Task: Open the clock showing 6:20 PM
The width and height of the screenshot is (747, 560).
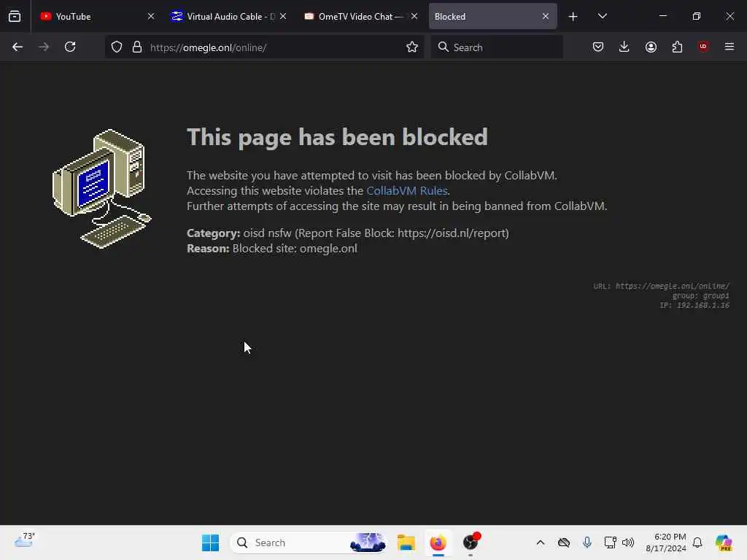Action: click(x=665, y=542)
